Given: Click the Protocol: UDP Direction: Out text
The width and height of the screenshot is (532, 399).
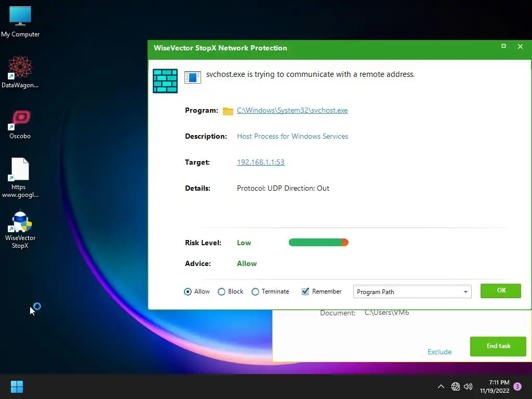Looking at the screenshot, I should point(283,188).
